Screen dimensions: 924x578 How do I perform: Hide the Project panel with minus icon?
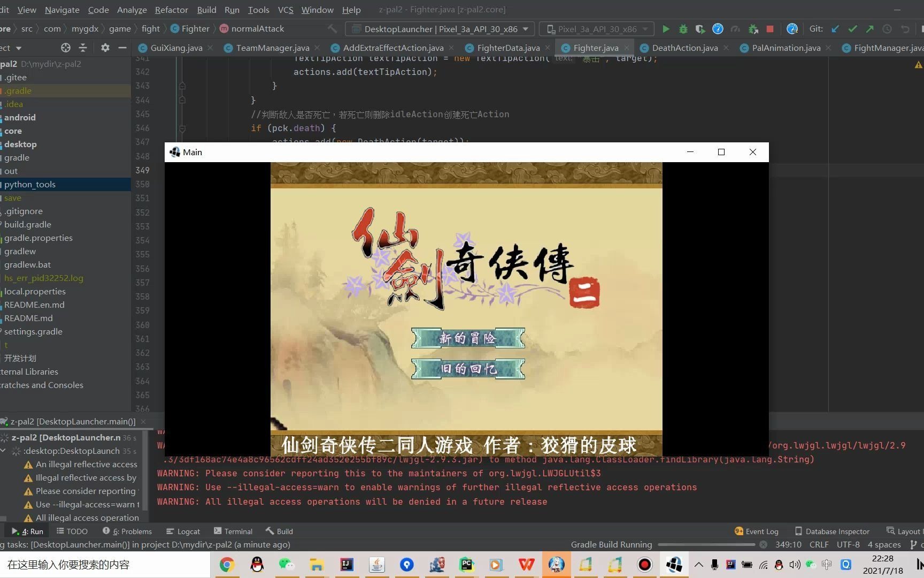click(122, 48)
